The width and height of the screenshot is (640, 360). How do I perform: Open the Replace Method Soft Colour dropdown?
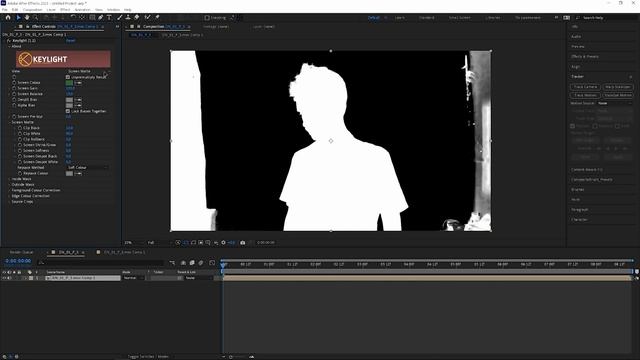point(87,167)
